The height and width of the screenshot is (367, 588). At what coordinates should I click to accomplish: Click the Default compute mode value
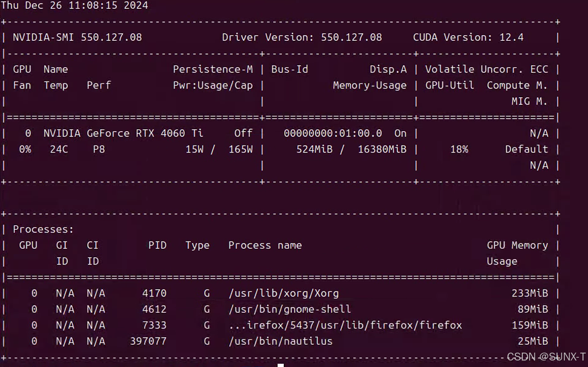click(526, 149)
